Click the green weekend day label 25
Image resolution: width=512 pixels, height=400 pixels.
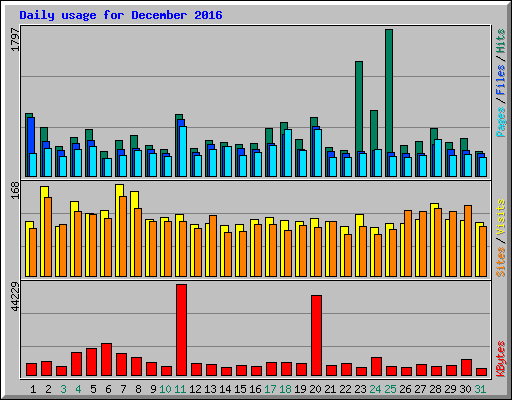tap(390, 389)
